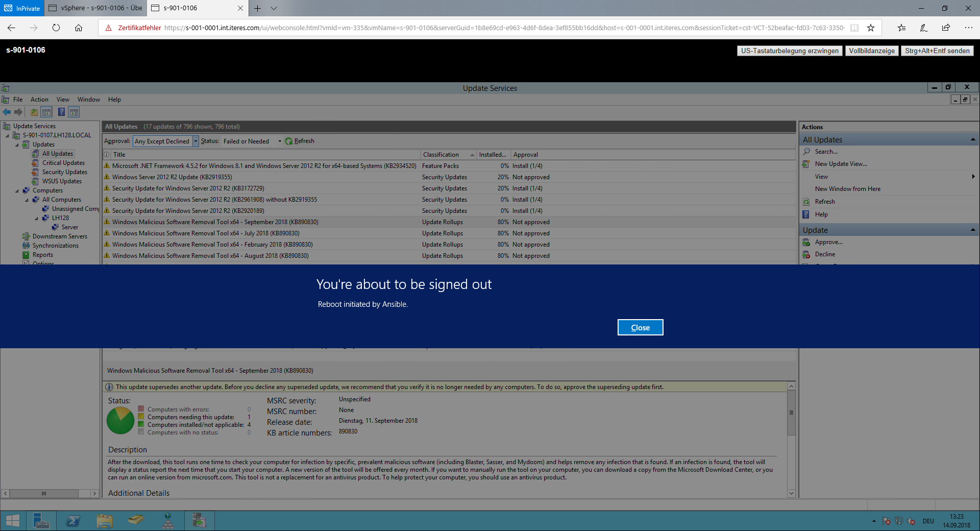Open PowerShell from taskbar
Screen dimensions: 980x531
coord(73,521)
